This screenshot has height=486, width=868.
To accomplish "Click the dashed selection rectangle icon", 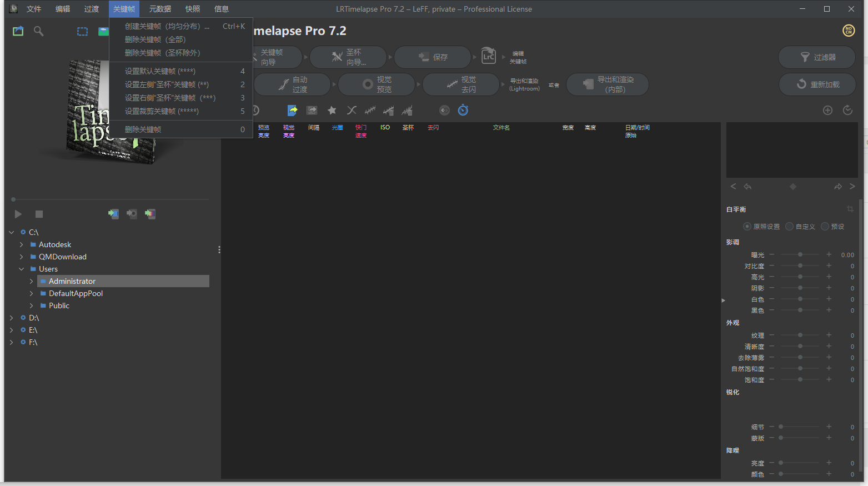I will (82, 32).
